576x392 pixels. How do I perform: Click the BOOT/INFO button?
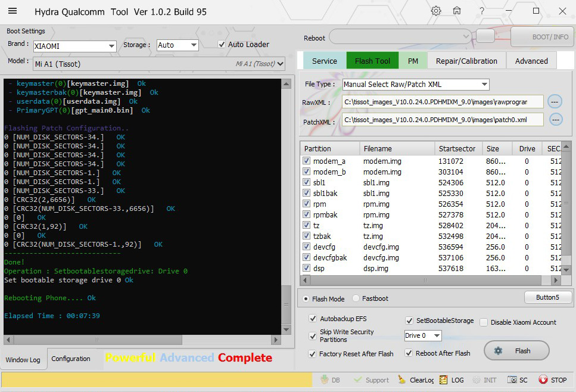point(542,37)
